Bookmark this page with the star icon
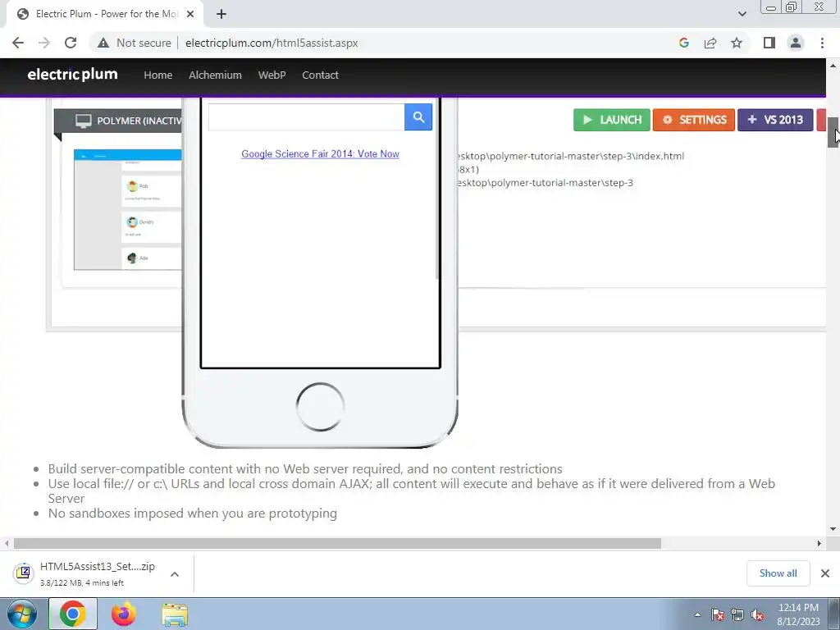The height and width of the screenshot is (630, 840). 737,43
